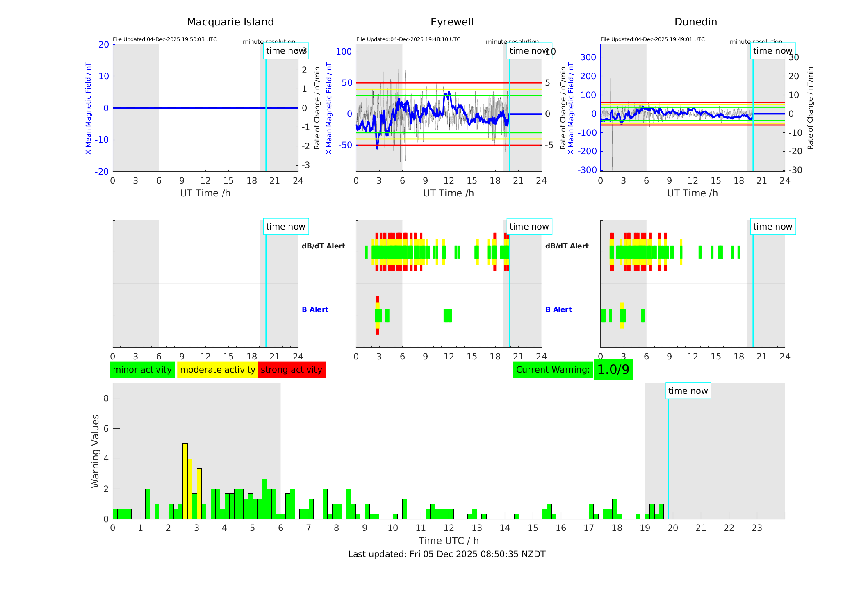Click the Current Warning label box
This screenshot has height=589, width=868.
click(553, 370)
